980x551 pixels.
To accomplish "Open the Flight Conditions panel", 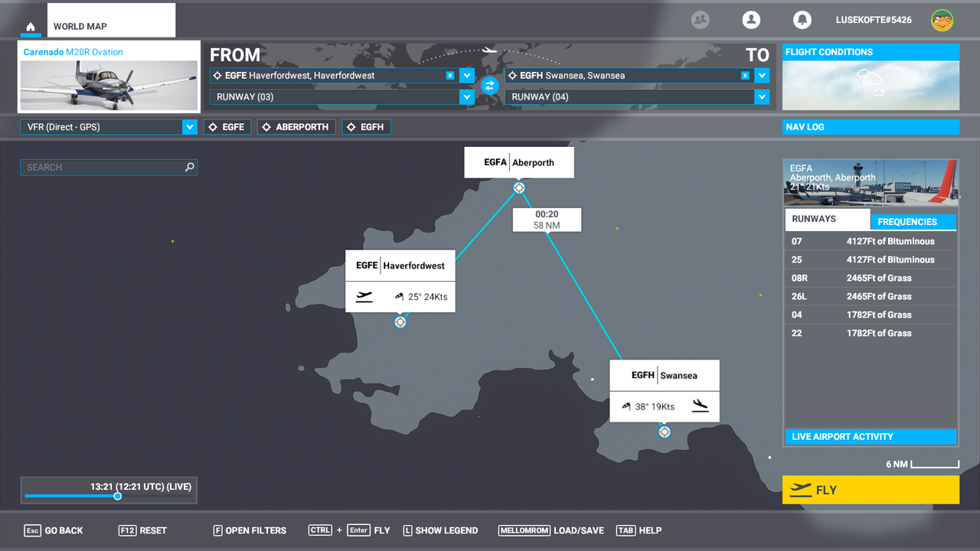I will pyautogui.click(x=871, y=77).
